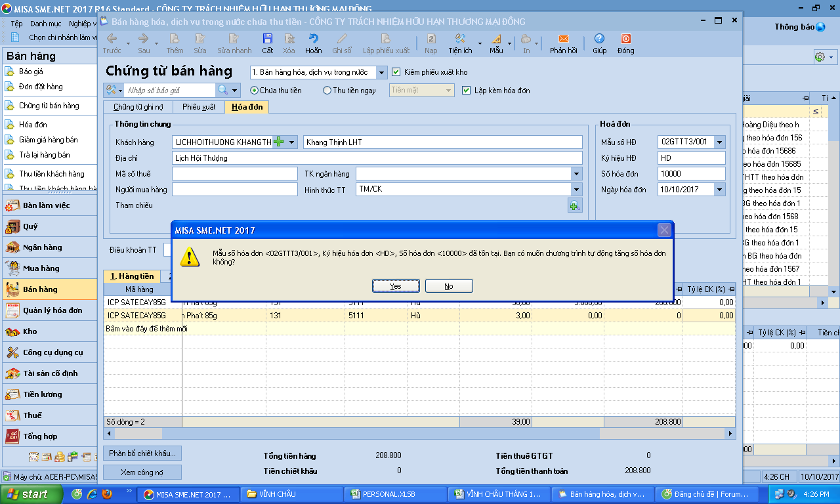Open Trả lại hàng bán in sidebar
The image size is (840, 504).
coord(44,155)
